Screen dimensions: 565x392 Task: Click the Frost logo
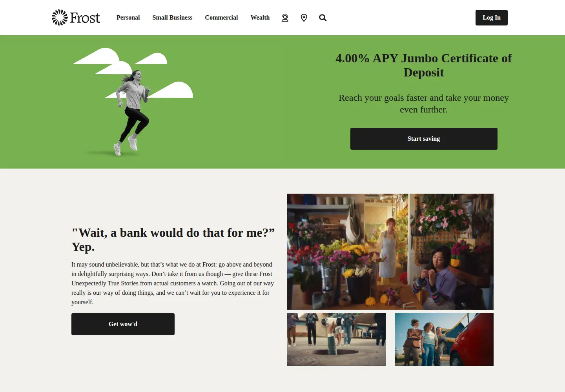click(x=76, y=18)
